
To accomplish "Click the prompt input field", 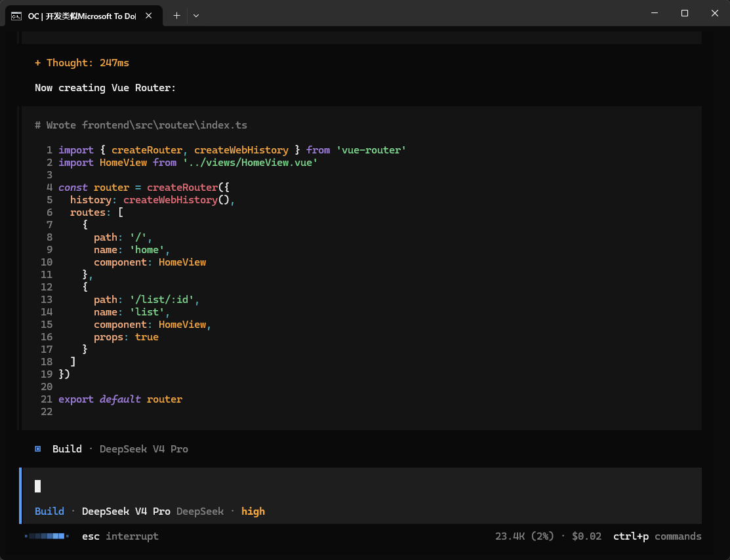I will click(x=361, y=486).
